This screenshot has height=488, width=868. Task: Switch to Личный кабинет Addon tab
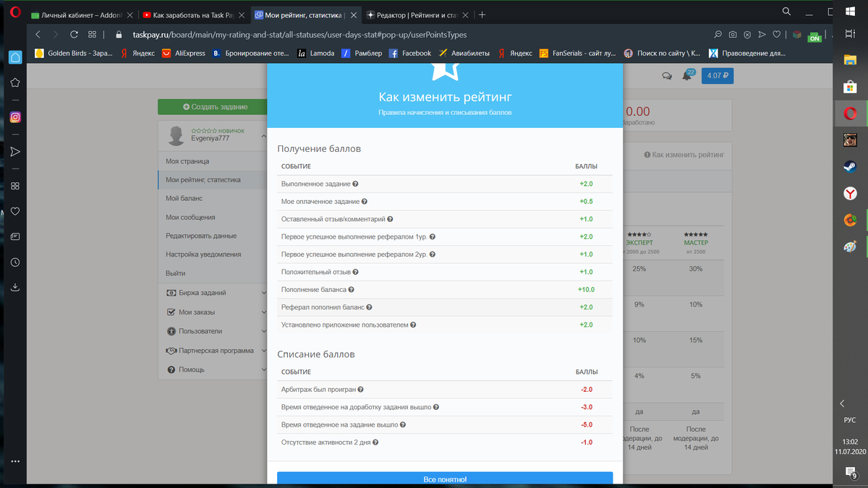click(x=82, y=14)
